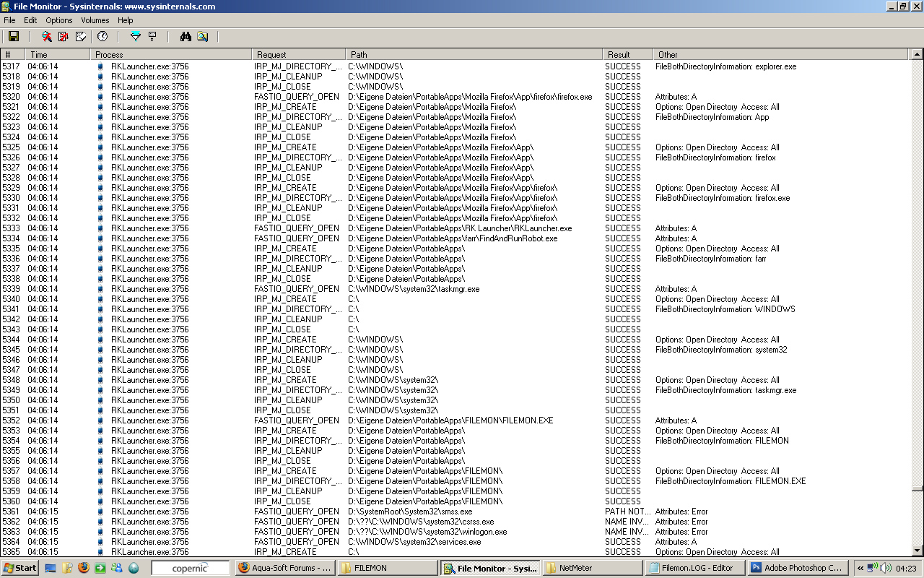Click RKLauncher.exe path in row 5333
Image resolution: width=924 pixels, height=578 pixels.
[460, 228]
